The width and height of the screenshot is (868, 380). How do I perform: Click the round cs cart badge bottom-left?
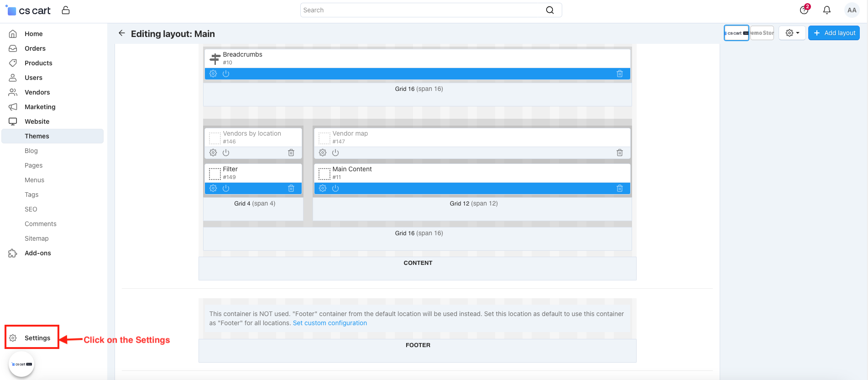click(21, 364)
